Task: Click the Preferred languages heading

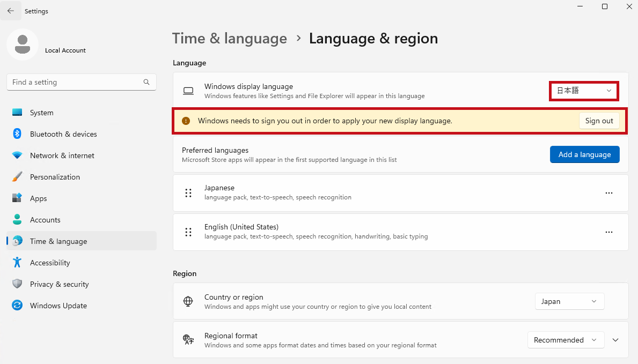Action: (x=215, y=150)
